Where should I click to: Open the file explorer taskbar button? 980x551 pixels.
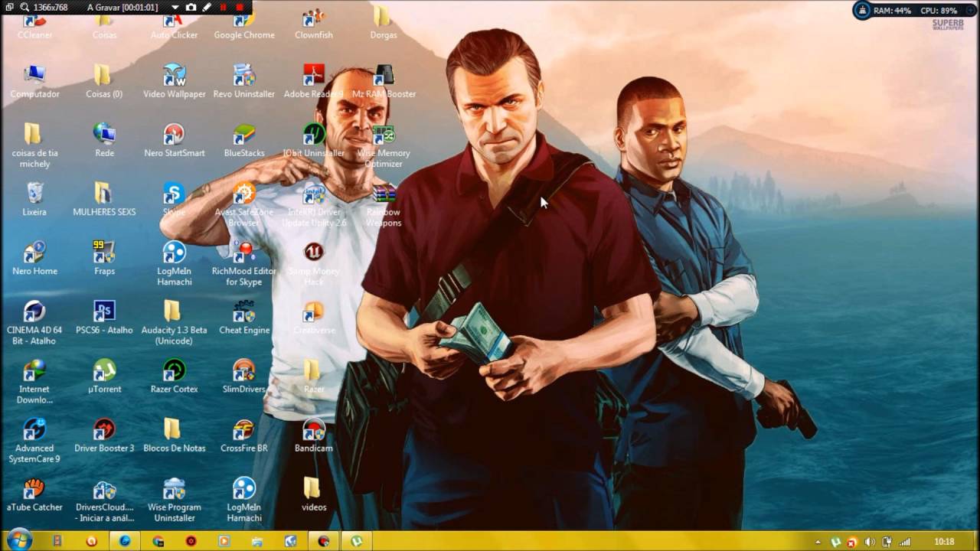[257, 541]
